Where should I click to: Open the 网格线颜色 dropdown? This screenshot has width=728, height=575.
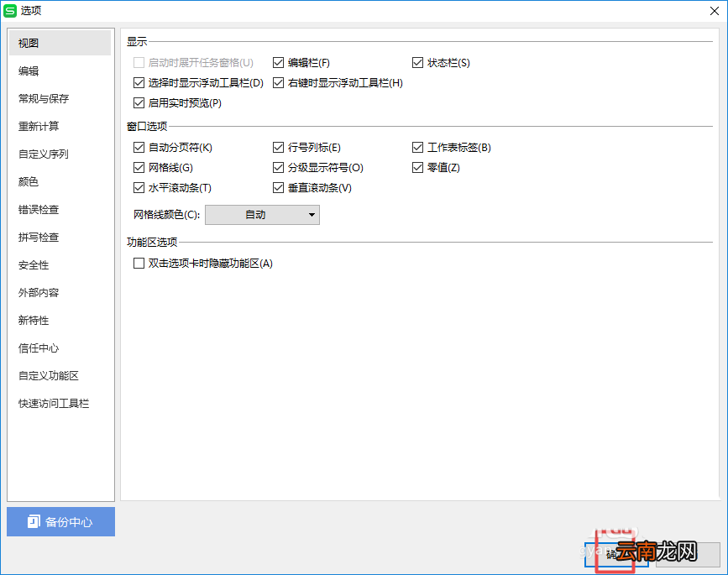tap(262, 215)
